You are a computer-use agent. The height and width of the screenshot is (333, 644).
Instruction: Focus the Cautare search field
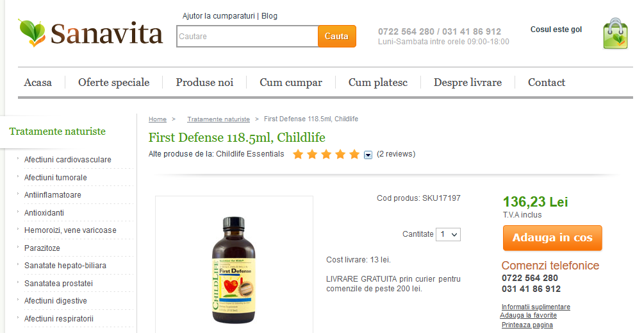247,36
